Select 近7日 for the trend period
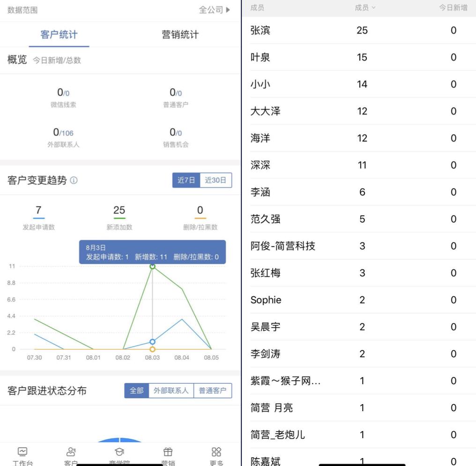This screenshot has height=466, width=476. 186,180
